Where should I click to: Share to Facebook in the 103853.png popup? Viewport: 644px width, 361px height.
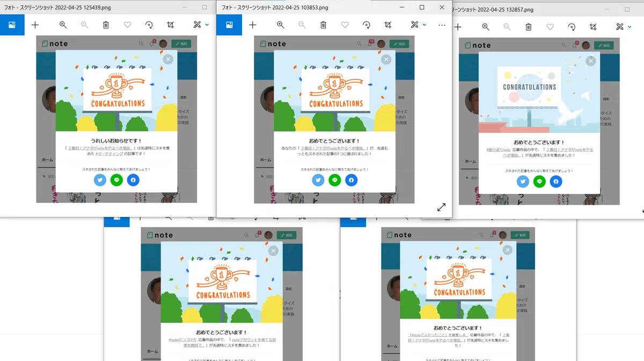[x=351, y=180]
